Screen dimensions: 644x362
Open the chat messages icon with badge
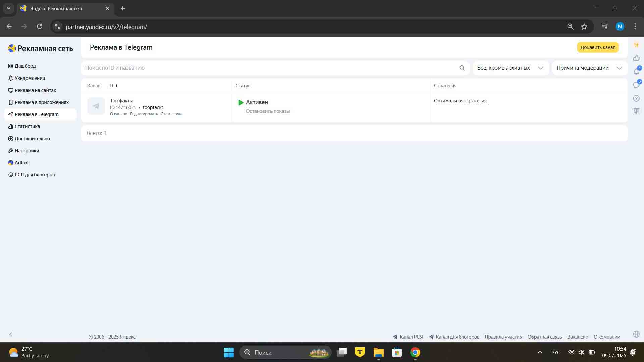point(636,85)
